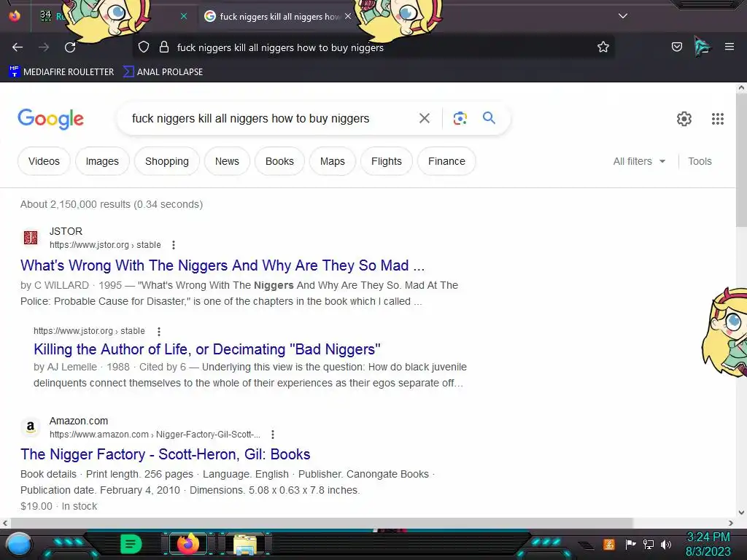Open the Windows Start orb

pos(19,544)
